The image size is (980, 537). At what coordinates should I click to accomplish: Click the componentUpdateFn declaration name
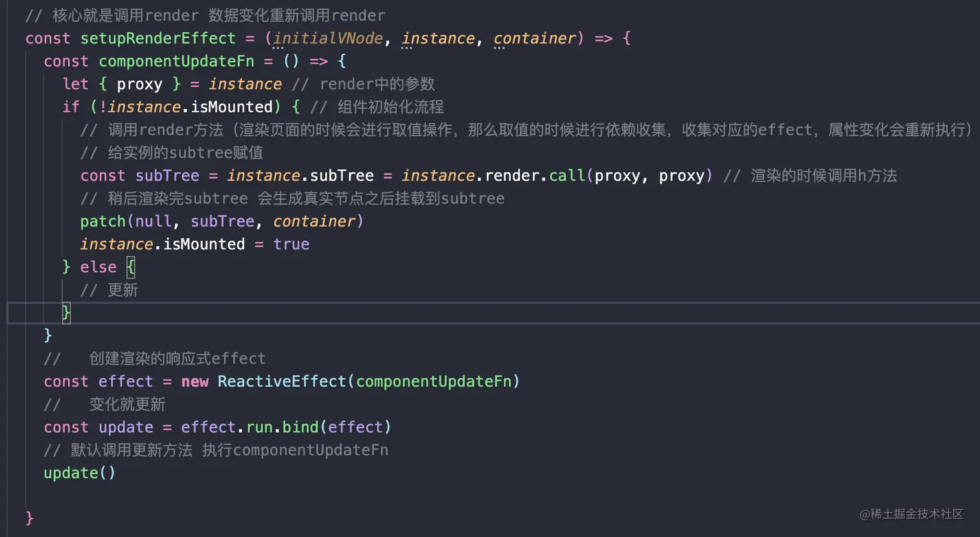click(176, 61)
